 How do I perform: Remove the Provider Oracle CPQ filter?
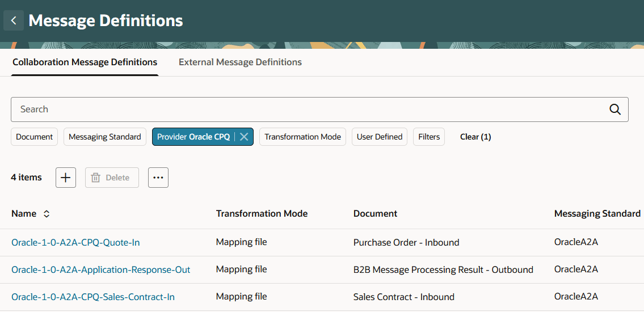[244, 137]
